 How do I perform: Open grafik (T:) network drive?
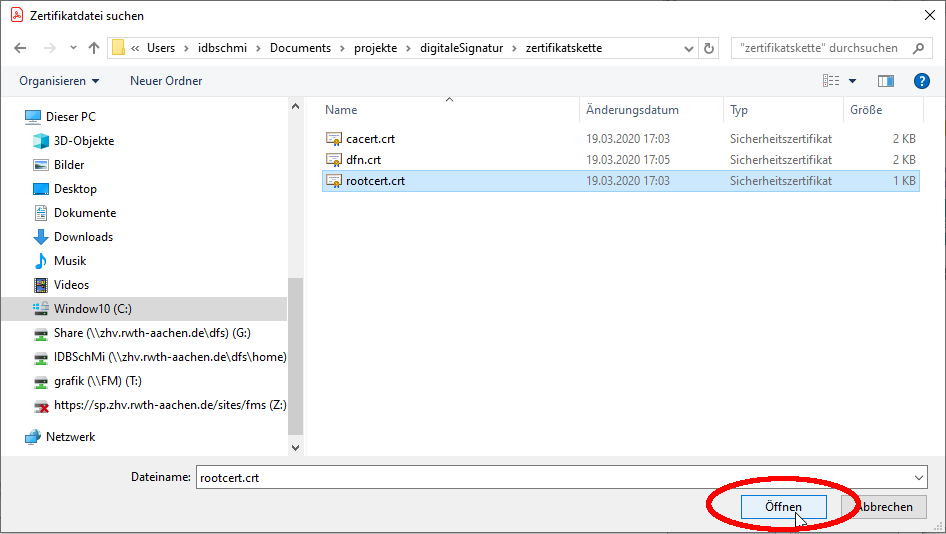97,381
